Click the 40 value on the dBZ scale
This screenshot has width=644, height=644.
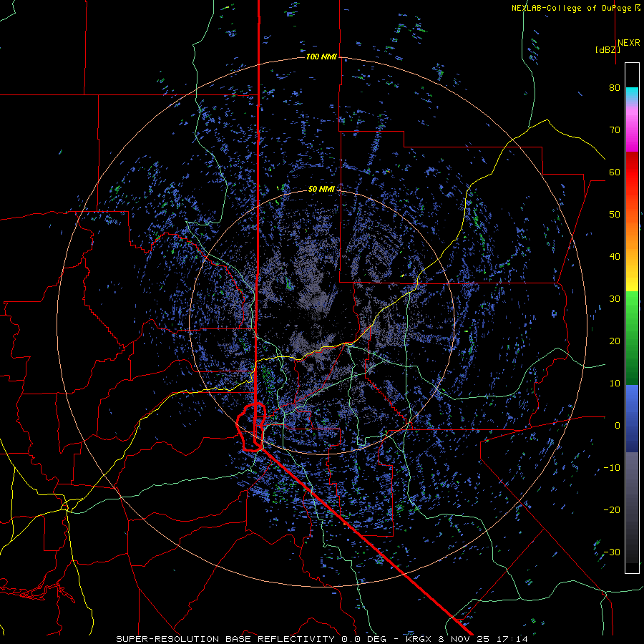click(615, 257)
